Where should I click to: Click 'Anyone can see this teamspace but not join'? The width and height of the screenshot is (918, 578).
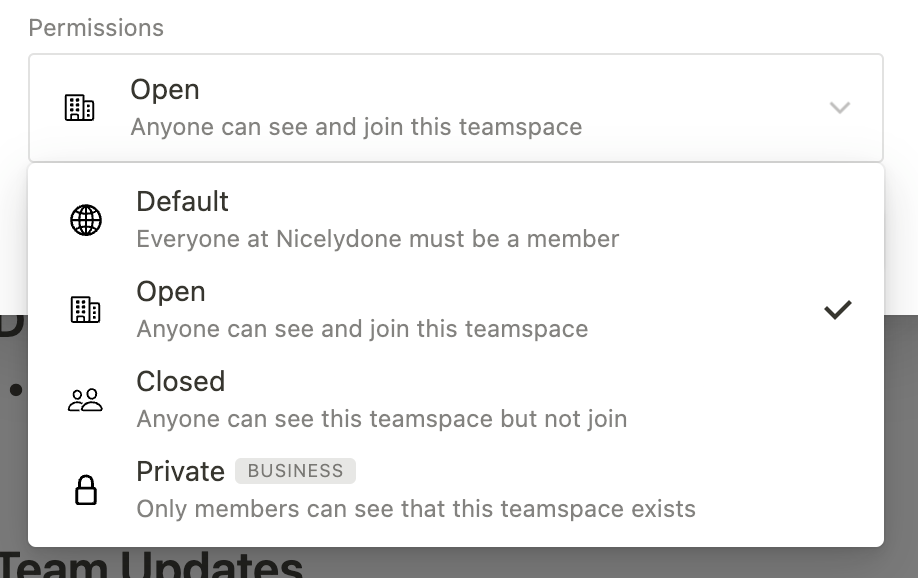click(382, 419)
